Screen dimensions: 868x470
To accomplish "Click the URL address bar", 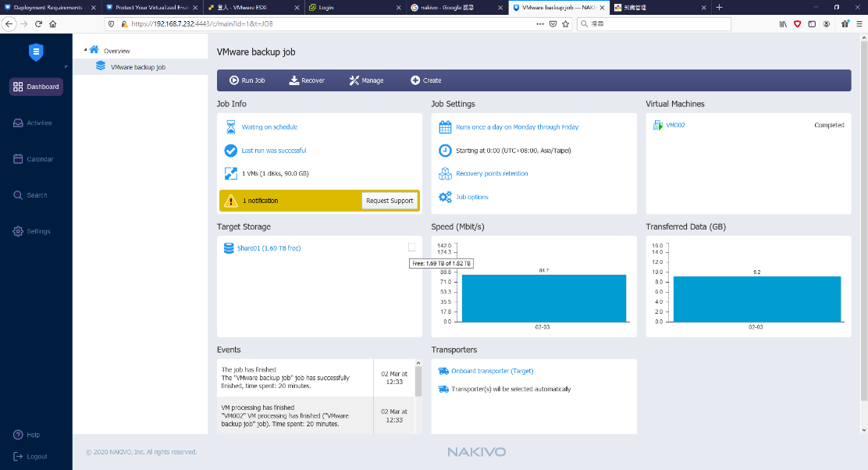I will 338,23.
